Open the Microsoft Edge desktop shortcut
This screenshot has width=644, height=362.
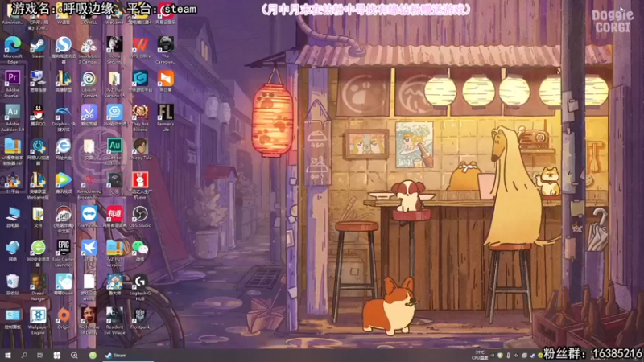tap(13, 49)
